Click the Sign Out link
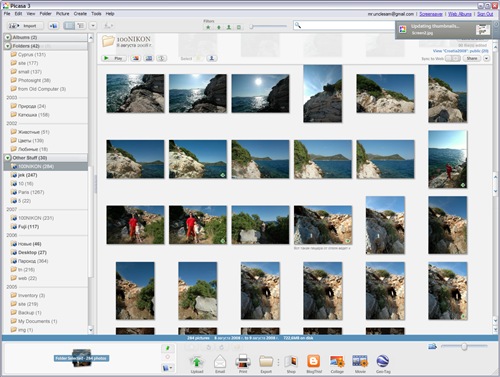 [485, 14]
